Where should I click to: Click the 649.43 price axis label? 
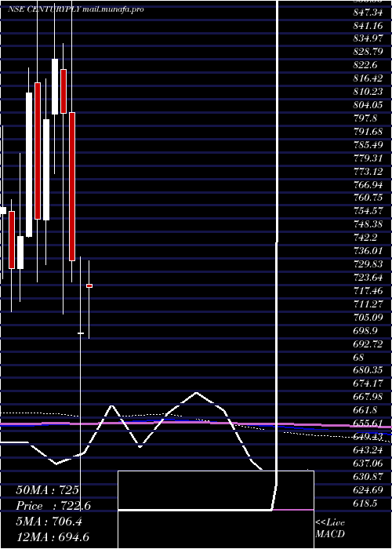tap(368, 437)
